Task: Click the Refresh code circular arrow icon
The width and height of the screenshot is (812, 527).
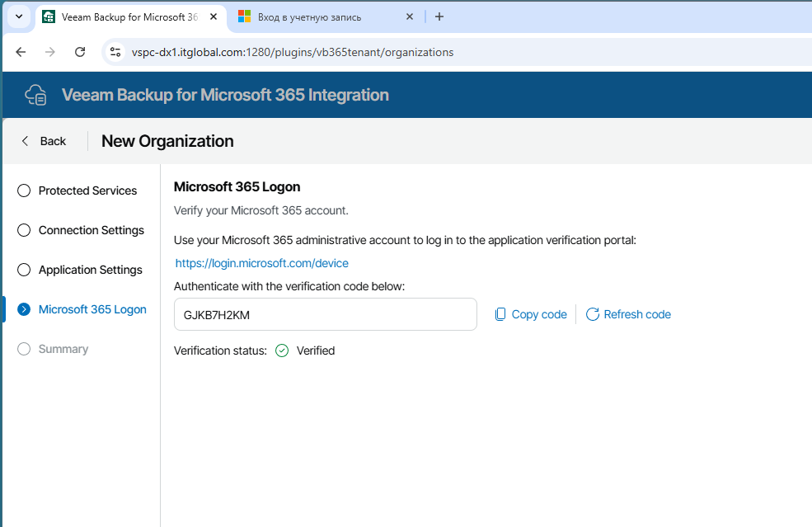Action: (593, 314)
